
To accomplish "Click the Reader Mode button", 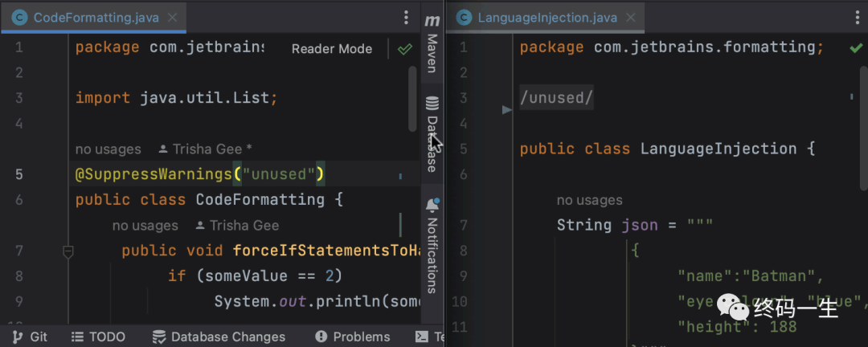I will click(x=332, y=49).
